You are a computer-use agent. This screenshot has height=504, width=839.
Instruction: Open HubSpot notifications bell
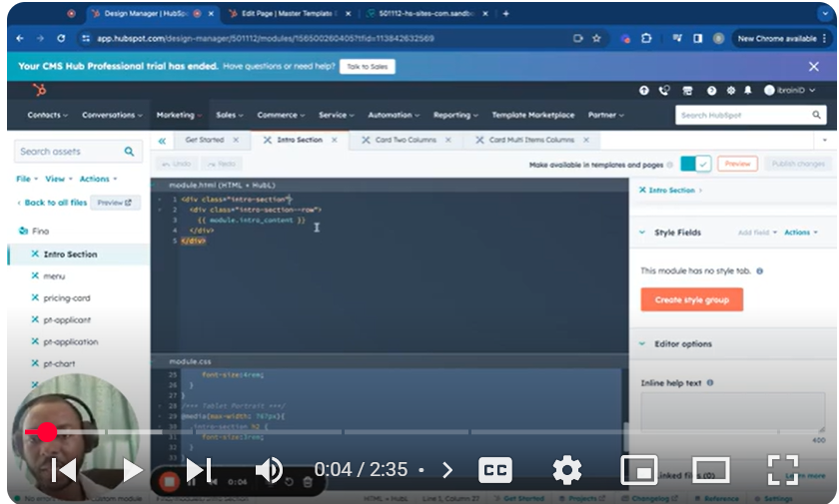(748, 91)
